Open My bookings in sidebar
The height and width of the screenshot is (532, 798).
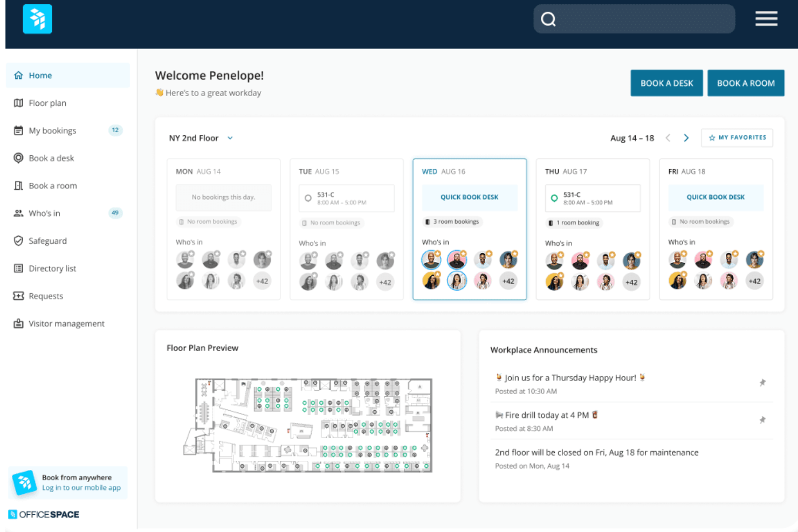[52, 130]
